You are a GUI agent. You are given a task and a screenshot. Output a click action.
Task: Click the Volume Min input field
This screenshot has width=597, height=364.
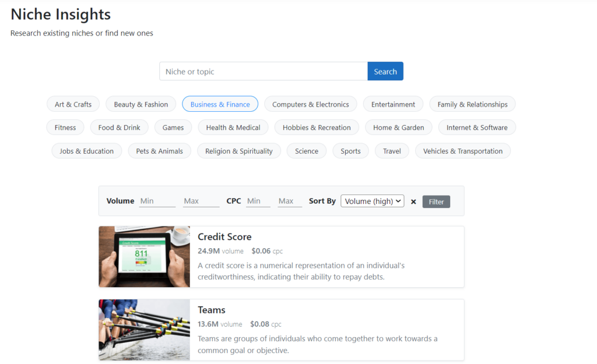156,200
